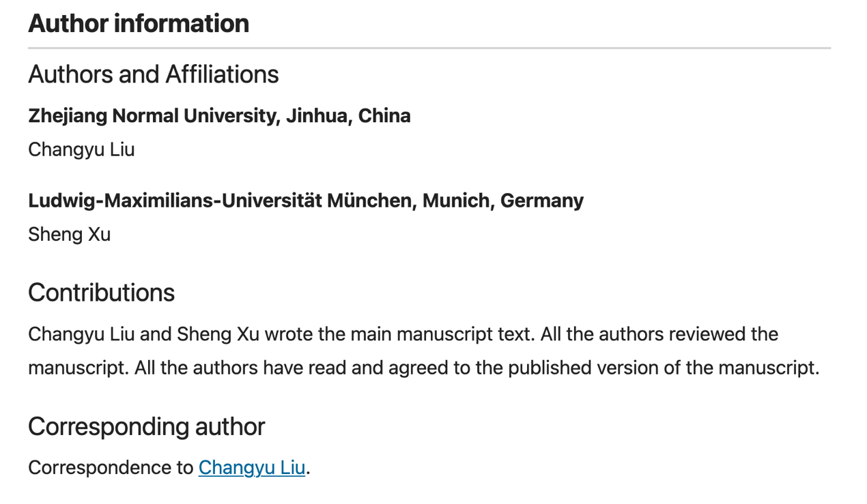Image resolution: width=867 pixels, height=504 pixels.
Task: Click Changyu Liu under Zhejiang Normal University
Action: point(81,149)
